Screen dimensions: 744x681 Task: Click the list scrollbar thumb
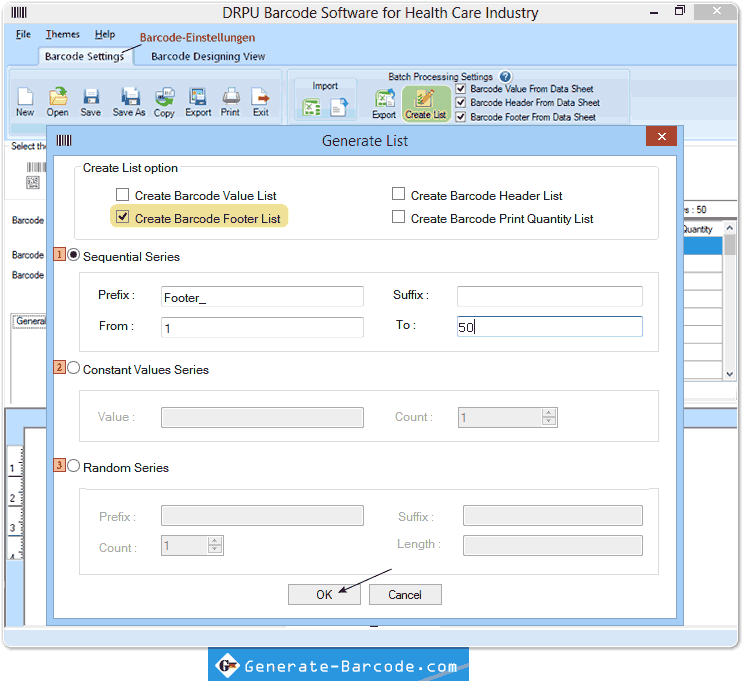point(730,244)
